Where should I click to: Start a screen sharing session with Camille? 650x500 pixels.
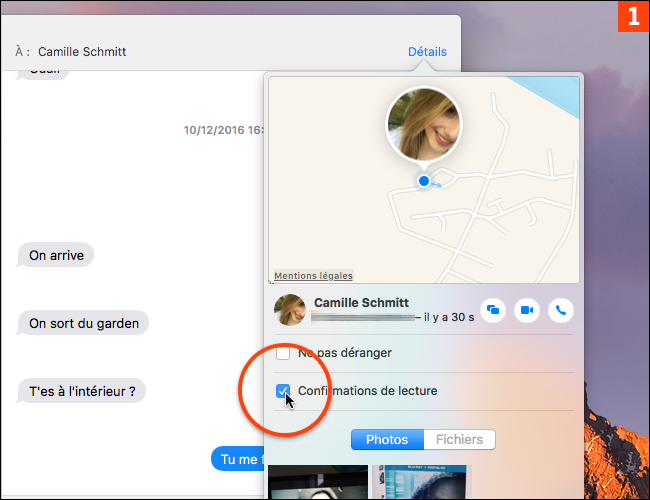(x=494, y=310)
